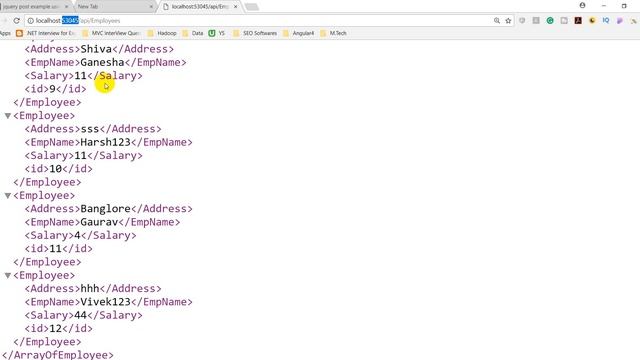This screenshot has width=640, height=360.
Task: Open the Adobe Acrobat extension icon
Action: (578, 20)
